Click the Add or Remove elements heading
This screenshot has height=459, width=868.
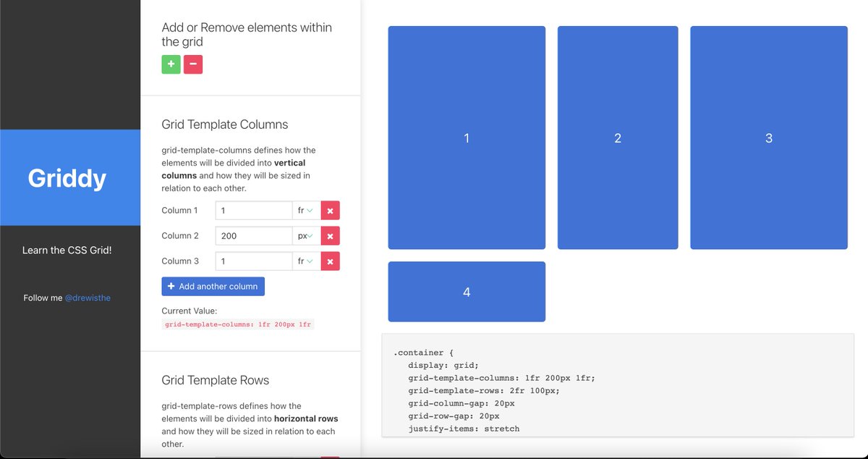pyautogui.click(x=247, y=35)
